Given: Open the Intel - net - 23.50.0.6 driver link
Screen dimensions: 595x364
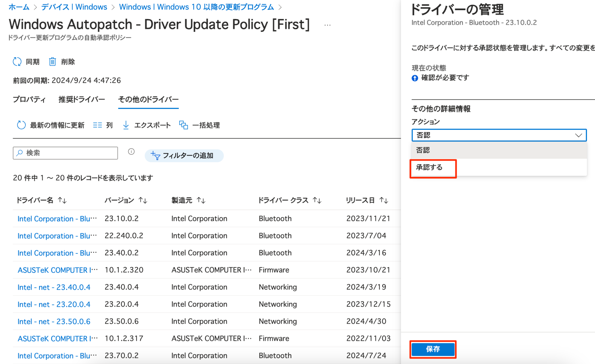Looking at the screenshot, I should click(x=54, y=321).
